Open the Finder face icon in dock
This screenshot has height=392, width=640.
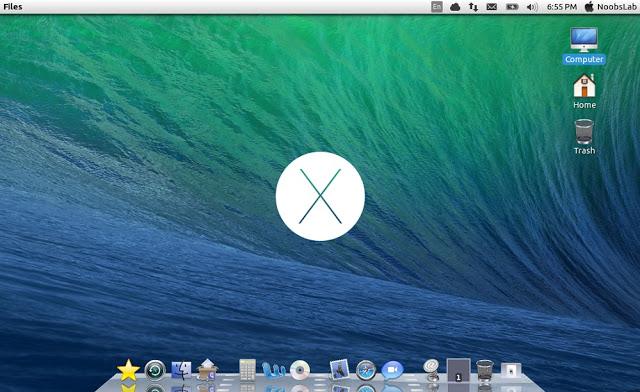point(181,371)
